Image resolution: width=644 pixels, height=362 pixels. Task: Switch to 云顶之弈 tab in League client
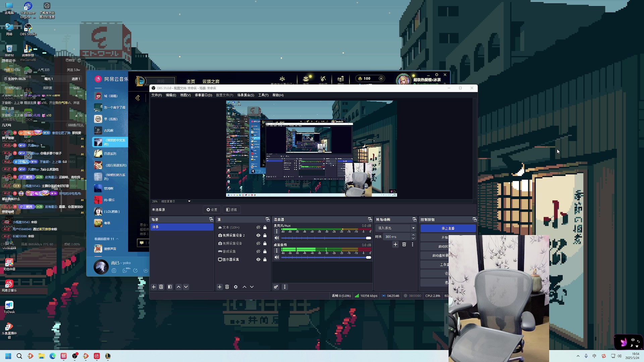click(211, 81)
